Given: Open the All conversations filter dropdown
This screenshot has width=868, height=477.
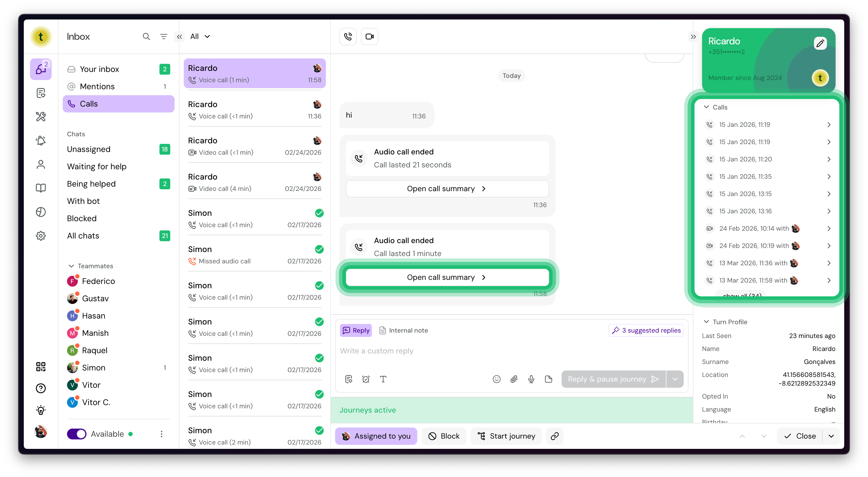Looking at the screenshot, I should click(200, 37).
